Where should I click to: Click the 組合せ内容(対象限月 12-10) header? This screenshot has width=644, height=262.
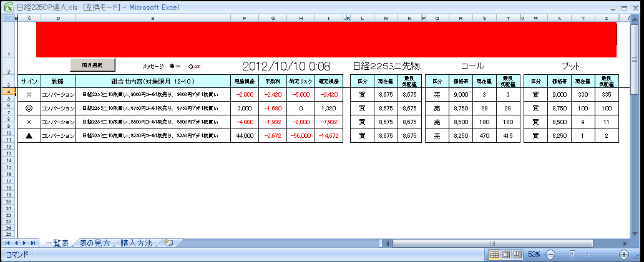153,81
